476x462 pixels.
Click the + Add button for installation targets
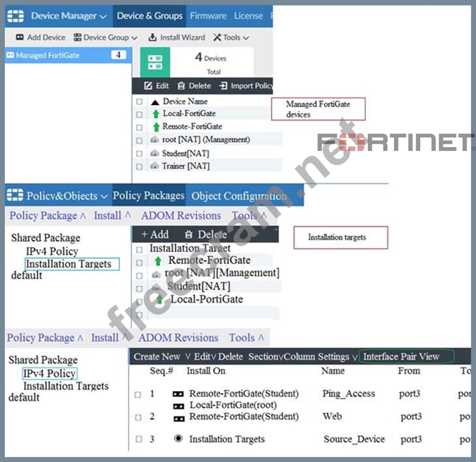pyautogui.click(x=155, y=234)
